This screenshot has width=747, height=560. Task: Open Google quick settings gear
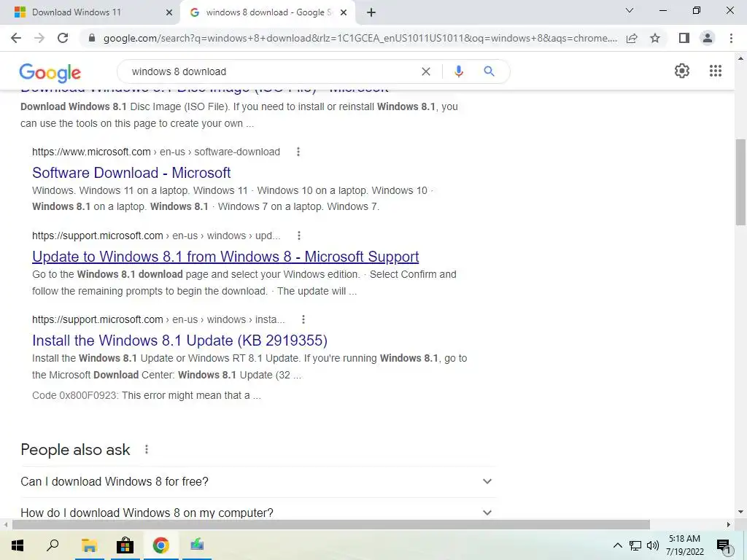coord(682,71)
